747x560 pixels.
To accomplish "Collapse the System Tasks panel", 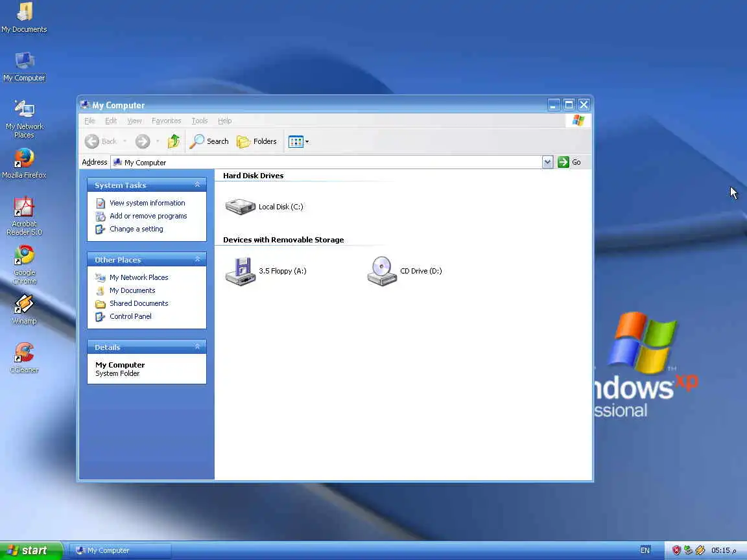I will [x=198, y=185].
